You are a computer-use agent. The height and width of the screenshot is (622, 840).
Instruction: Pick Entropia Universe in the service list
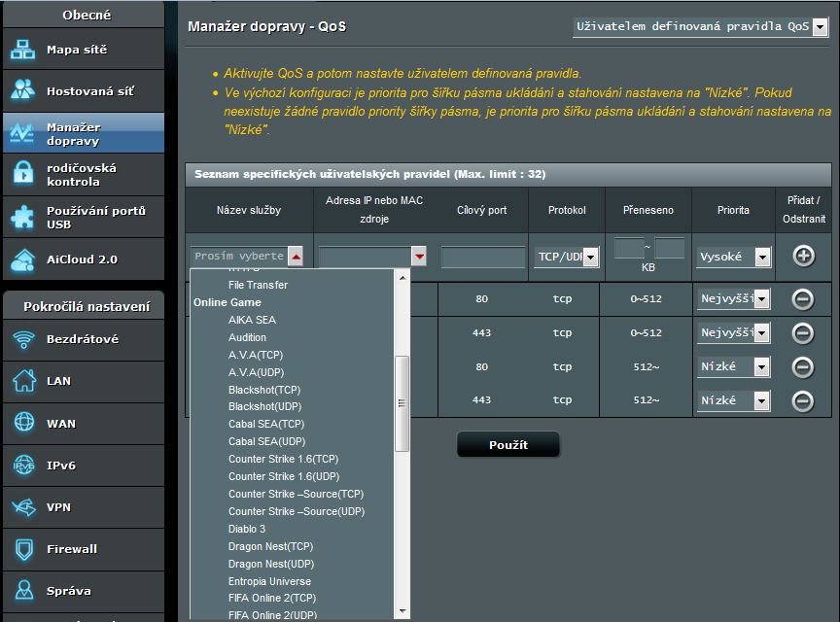[270, 581]
